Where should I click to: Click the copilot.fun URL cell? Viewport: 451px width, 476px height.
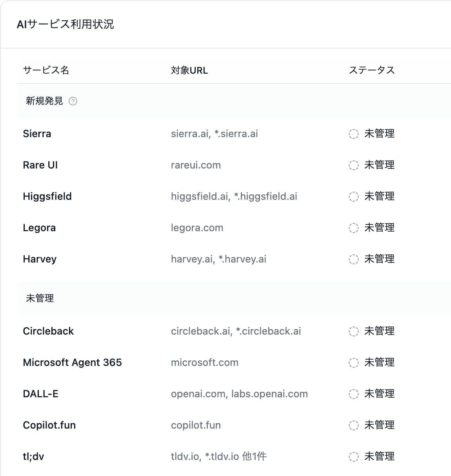[x=196, y=425]
